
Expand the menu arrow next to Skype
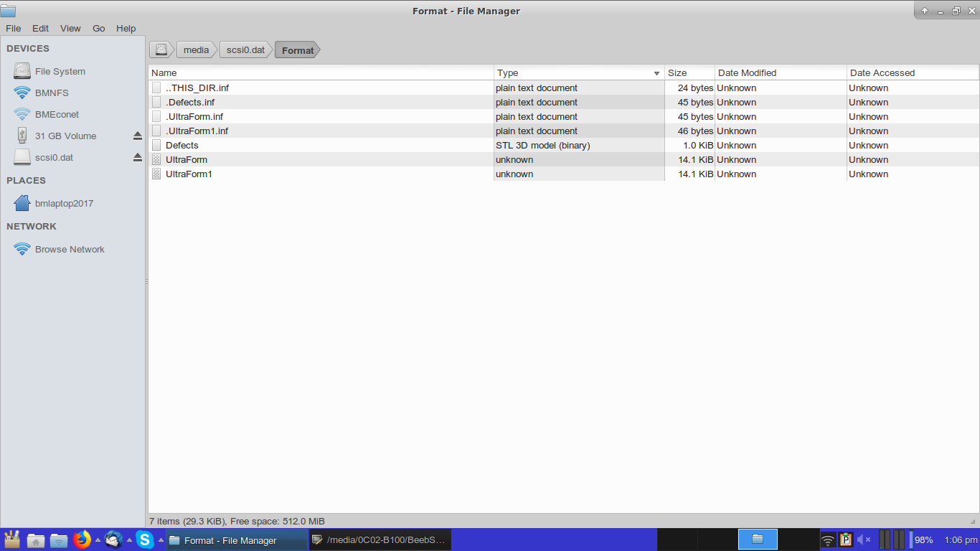(x=161, y=540)
